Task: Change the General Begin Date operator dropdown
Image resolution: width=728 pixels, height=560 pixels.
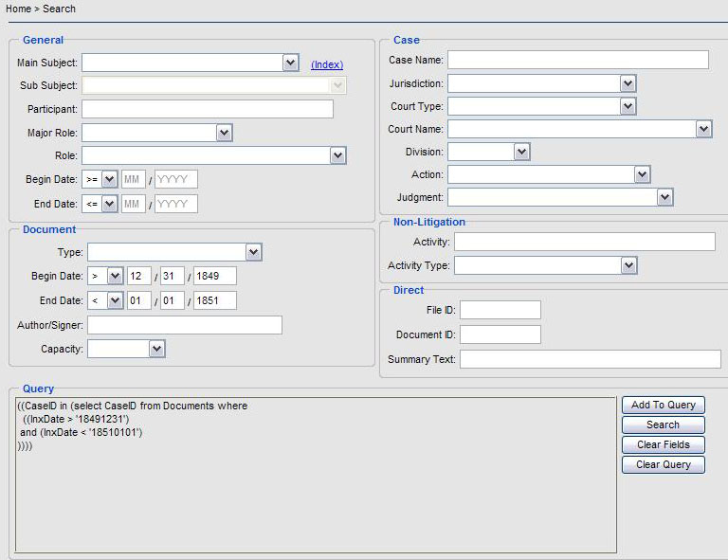Action: [x=100, y=179]
